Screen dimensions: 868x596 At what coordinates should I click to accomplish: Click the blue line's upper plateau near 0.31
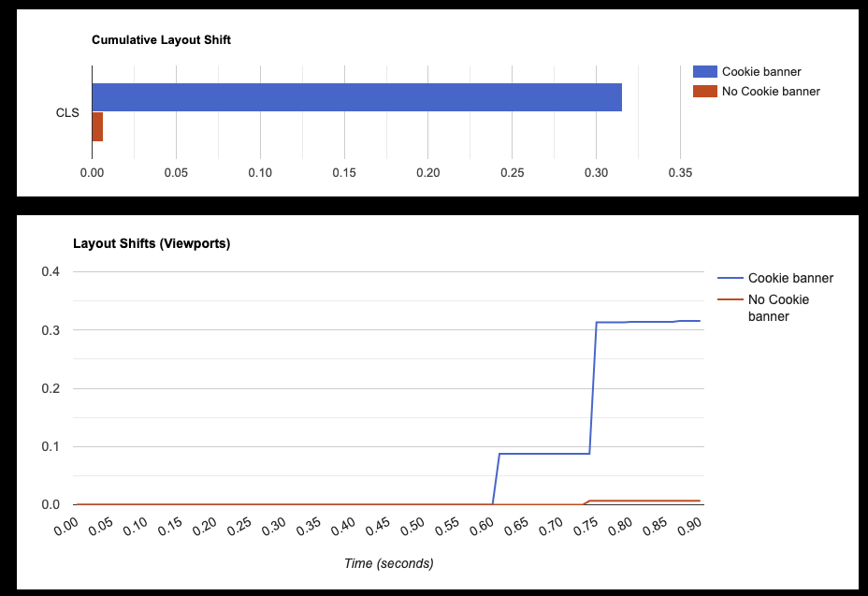[x=647, y=322]
